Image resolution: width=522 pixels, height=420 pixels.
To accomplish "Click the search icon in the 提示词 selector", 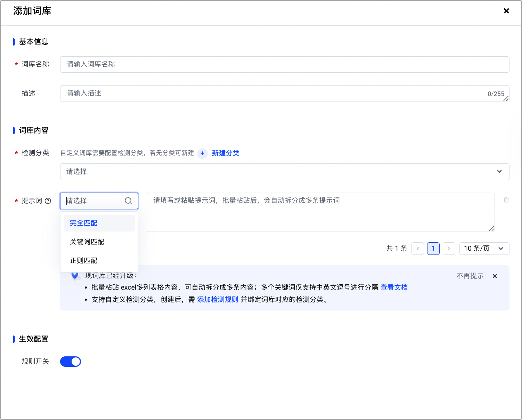I will coord(128,201).
